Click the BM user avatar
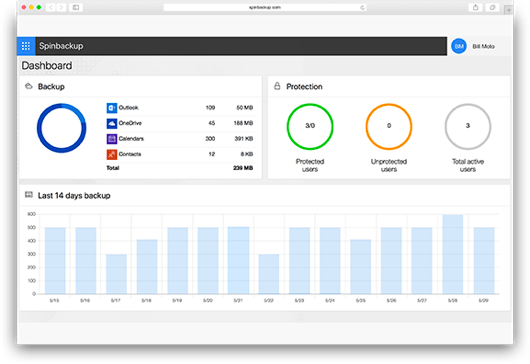 click(459, 46)
